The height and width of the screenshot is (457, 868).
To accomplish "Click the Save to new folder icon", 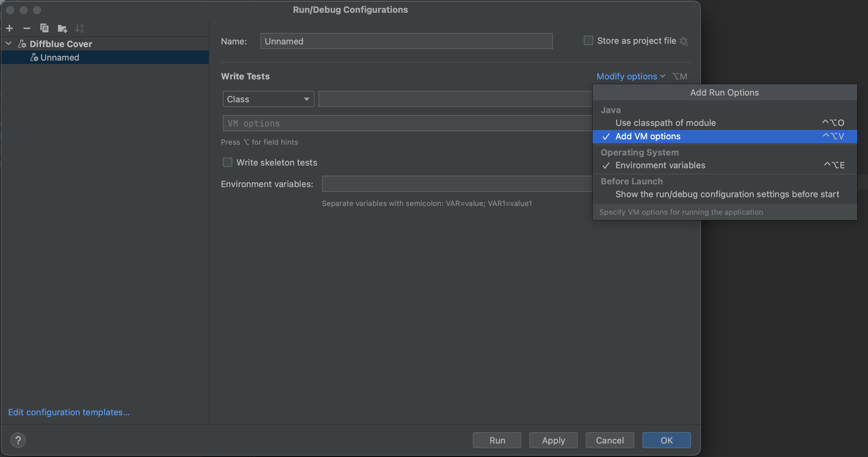I will [62, 28].
